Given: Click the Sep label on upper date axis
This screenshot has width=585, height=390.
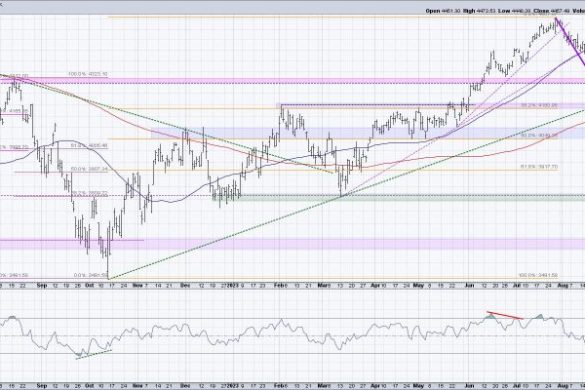Looking at the screenshot, I should click(42, 286).
